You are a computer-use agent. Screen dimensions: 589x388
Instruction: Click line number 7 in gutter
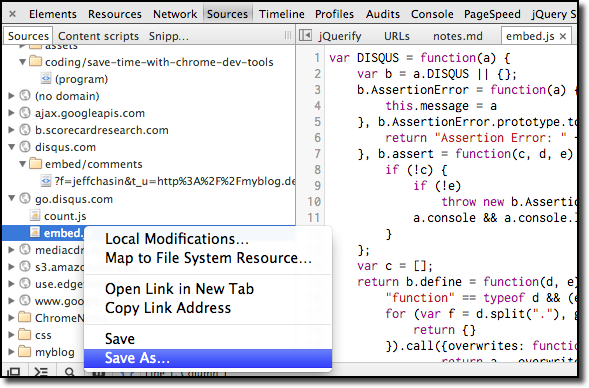317,154
